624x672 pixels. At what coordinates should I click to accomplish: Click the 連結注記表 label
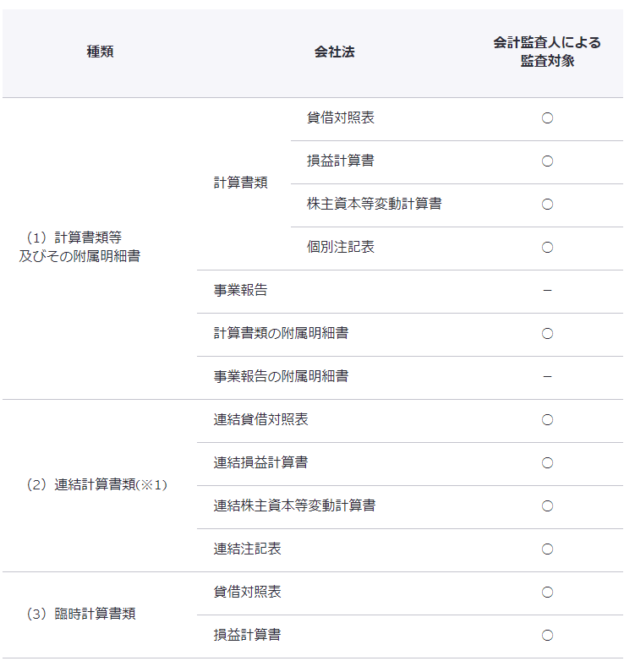(x=247, y=549)
